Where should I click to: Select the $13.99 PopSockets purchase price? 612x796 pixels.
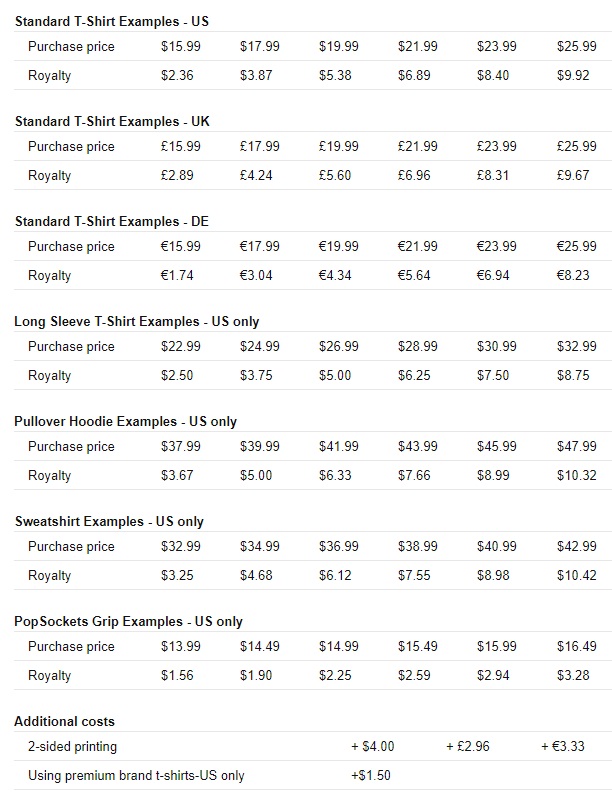point(180,646)
